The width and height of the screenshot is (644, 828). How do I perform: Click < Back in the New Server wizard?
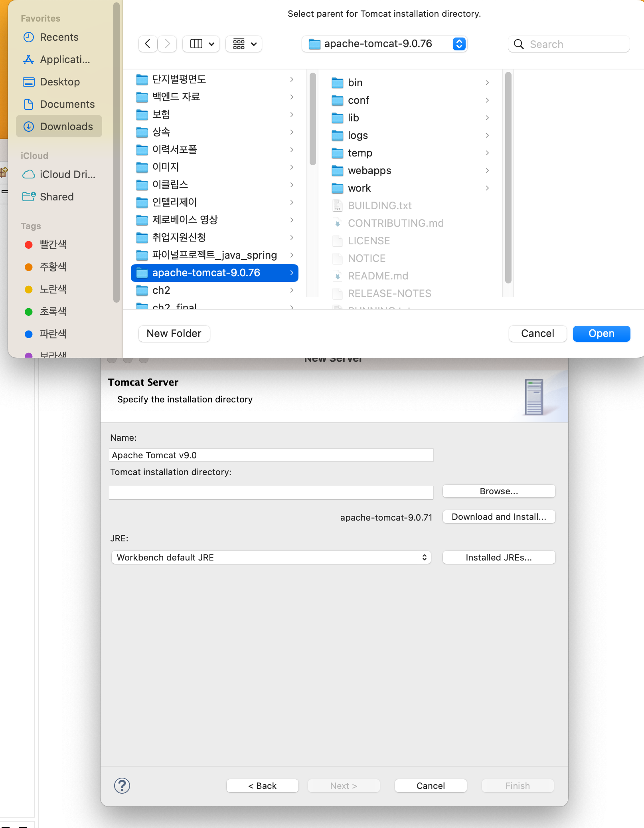coord(262,786)
